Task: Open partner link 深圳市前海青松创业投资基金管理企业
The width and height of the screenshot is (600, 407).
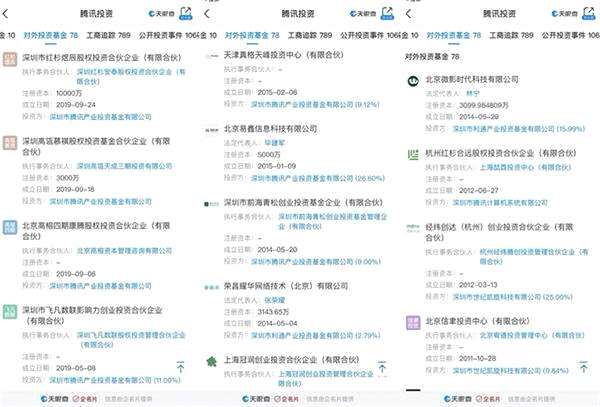Action: tap(333, 221)
